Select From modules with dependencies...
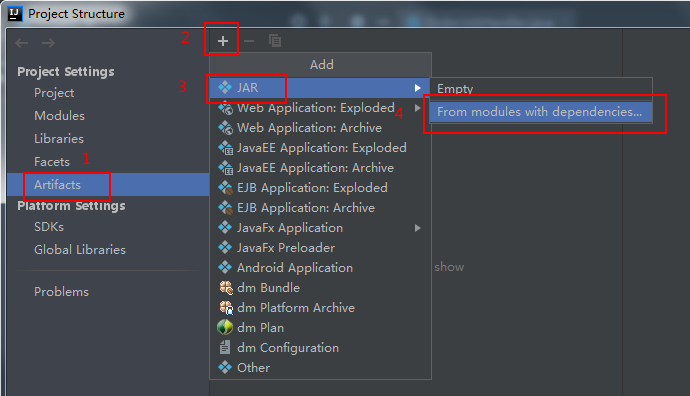690x396 pixels. [541, 112]
